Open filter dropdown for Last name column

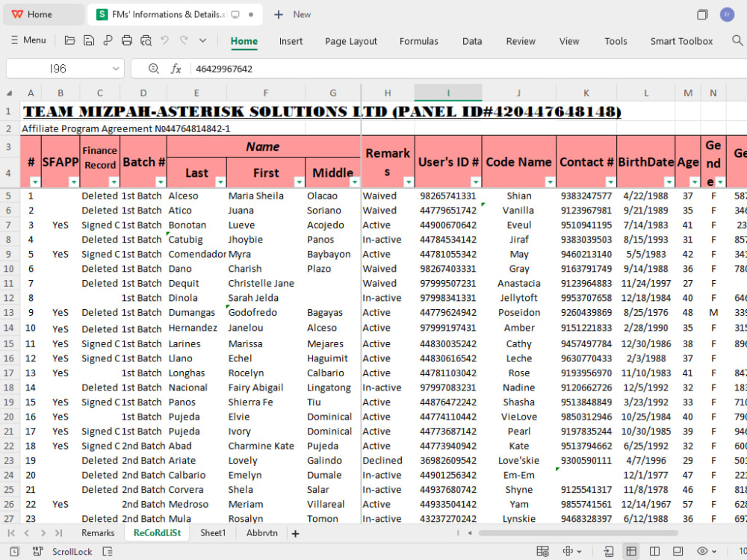(x=220, y=182)
